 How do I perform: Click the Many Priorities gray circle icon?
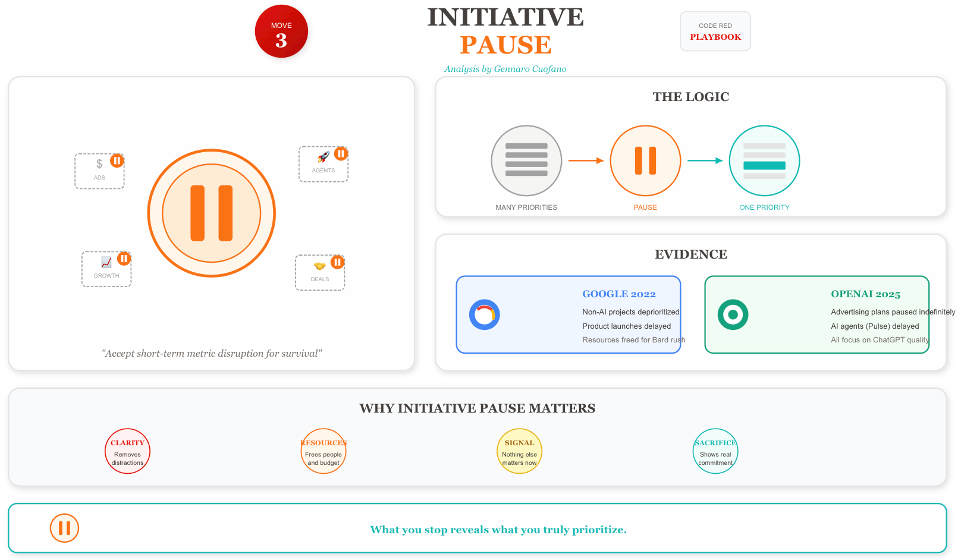[526, 161]
